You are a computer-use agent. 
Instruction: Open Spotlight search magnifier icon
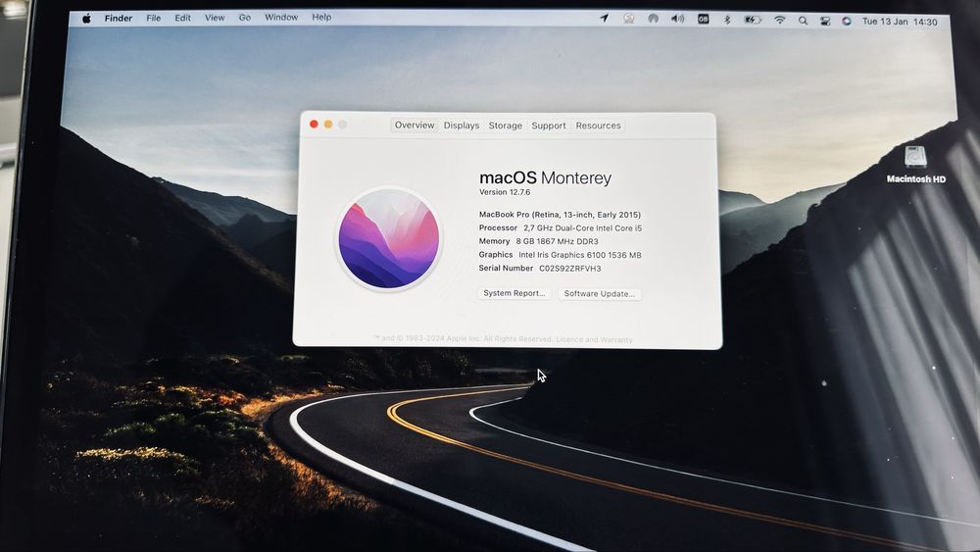coord(804,21)
